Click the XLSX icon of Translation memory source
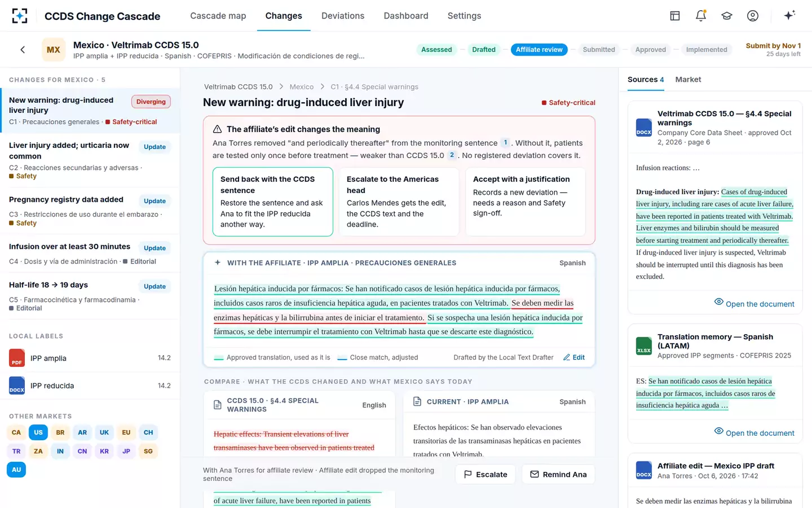 644,346
